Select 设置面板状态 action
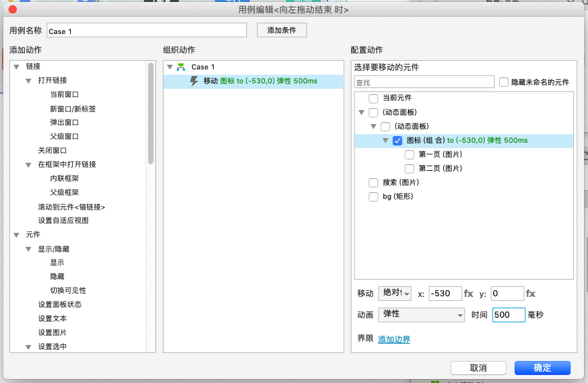This screenshot has height=383, width=588. [x=59, y=305]
